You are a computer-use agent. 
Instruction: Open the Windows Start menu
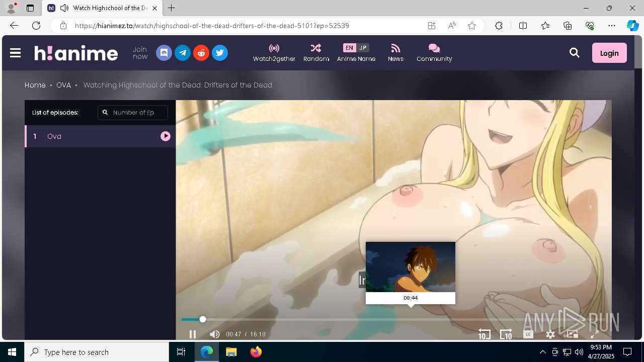pyautogui.click(x=12, y=352)
